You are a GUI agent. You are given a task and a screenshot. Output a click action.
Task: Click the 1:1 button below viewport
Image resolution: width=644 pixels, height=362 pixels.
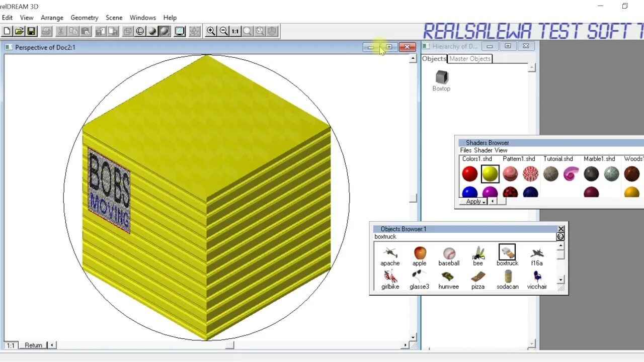click(x=11, y=345)
